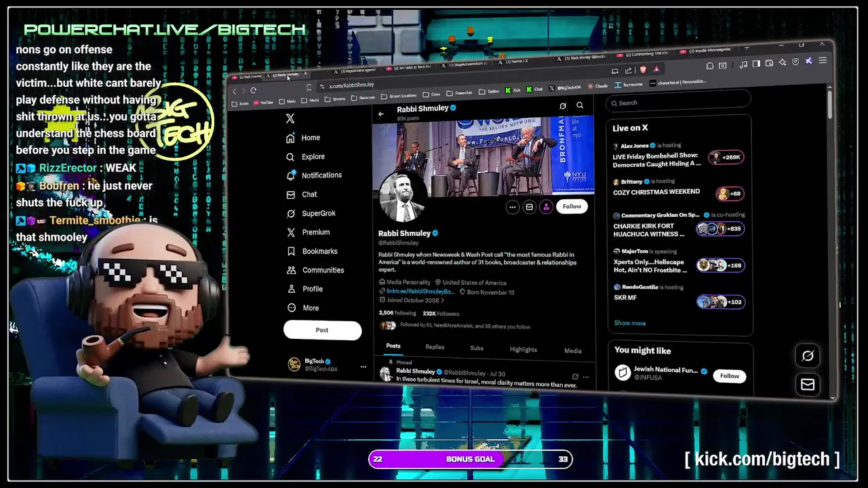Open the linktr.ee/RabbiShmuleyBo link
Image resolution: width=868 pixels, height=488 pixels.
(x=420, y=291)
